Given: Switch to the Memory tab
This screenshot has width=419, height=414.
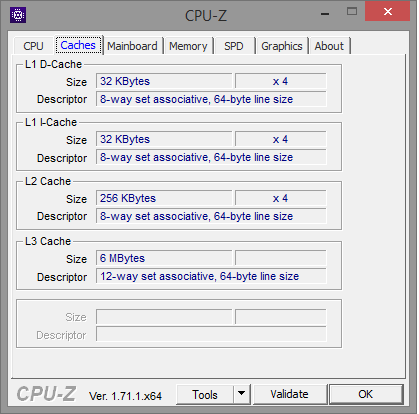Looking at the screenshot, I should point(188,46).
